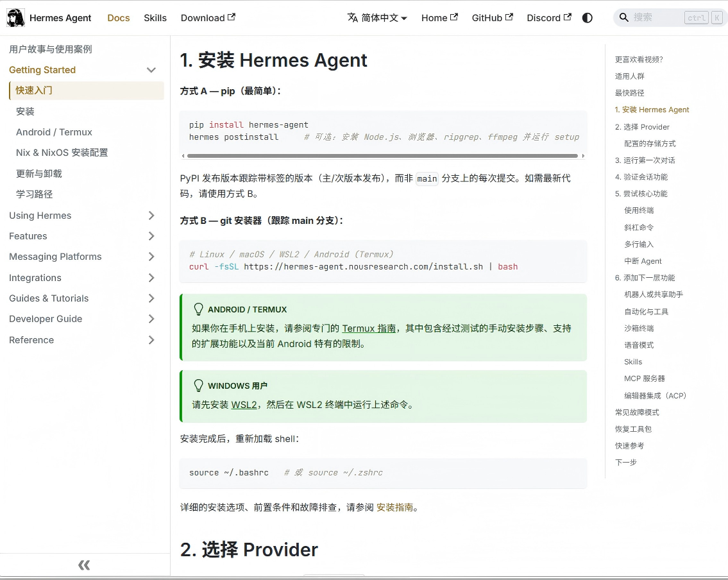Click the Windows 用户 tip lightbulb icon

pos(198,386)
